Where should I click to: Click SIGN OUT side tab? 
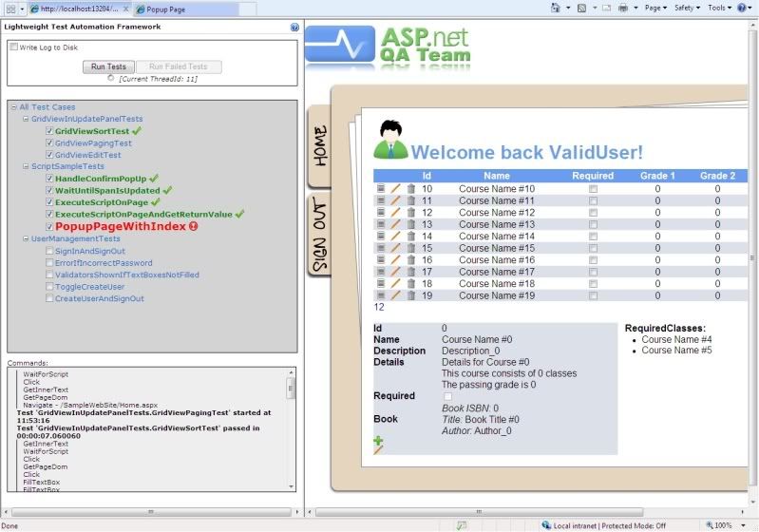[x=319, y=235]
